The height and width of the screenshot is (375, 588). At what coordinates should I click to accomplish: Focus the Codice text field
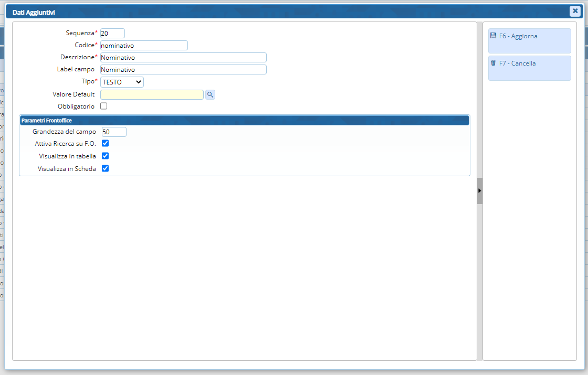point(144,46)
